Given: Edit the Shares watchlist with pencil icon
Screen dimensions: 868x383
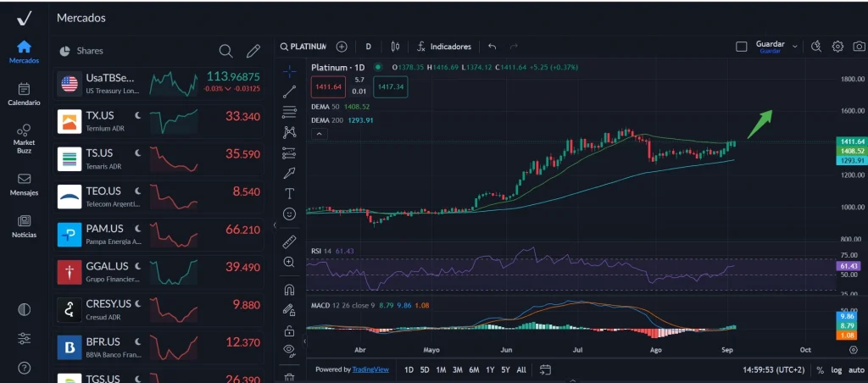Looking at the screenshot, I should coord(253,51).
